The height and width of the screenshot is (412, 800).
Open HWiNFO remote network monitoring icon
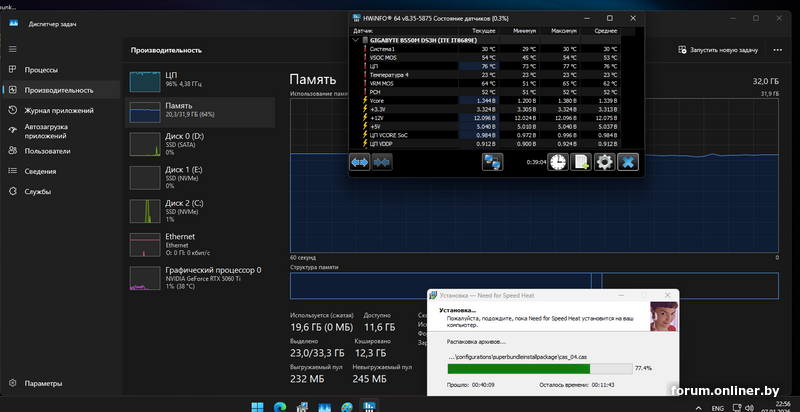[x=491, y=162]
